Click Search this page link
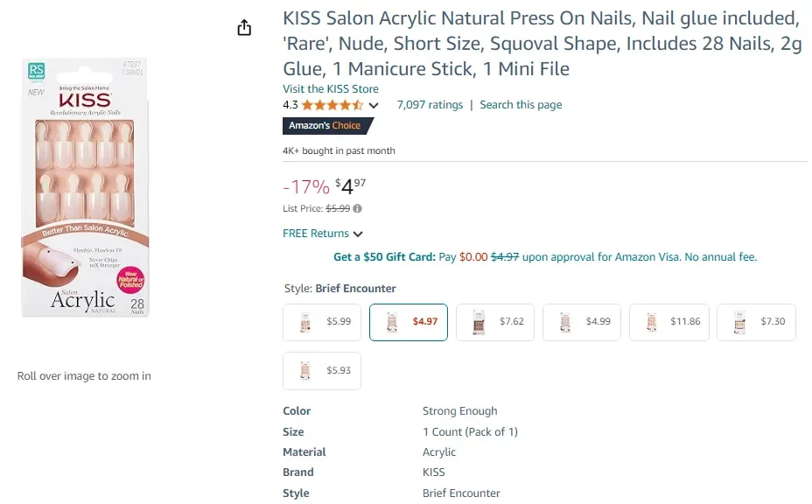 coord(521,105)
